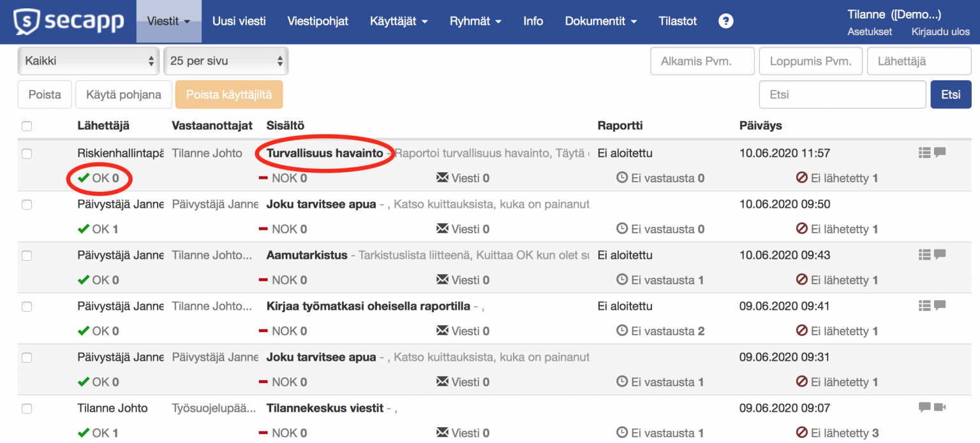The height and width of the screenshot is (443, 980).
Task: Expand the Käyttäjät menu
Action: tap(399, 21)
